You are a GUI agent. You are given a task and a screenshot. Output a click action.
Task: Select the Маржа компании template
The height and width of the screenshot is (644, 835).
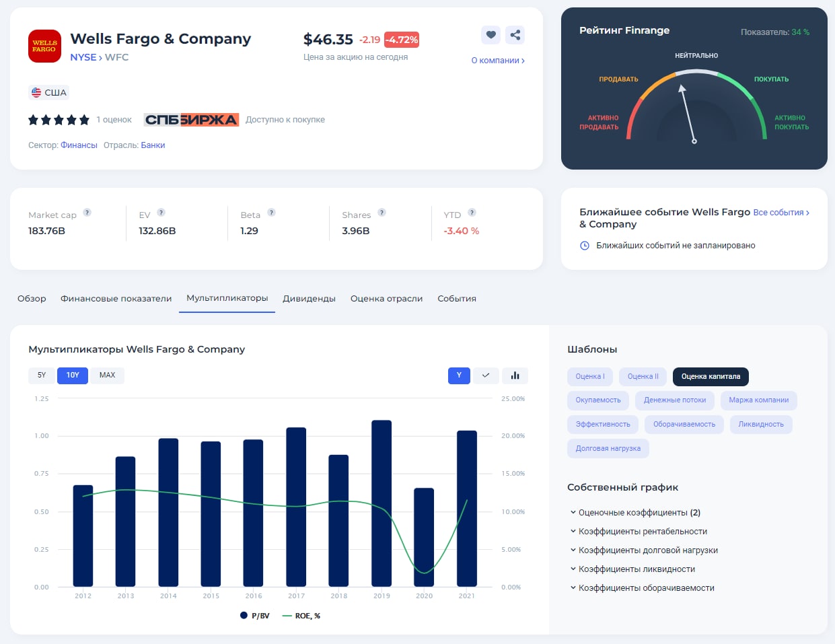(759, 400)
